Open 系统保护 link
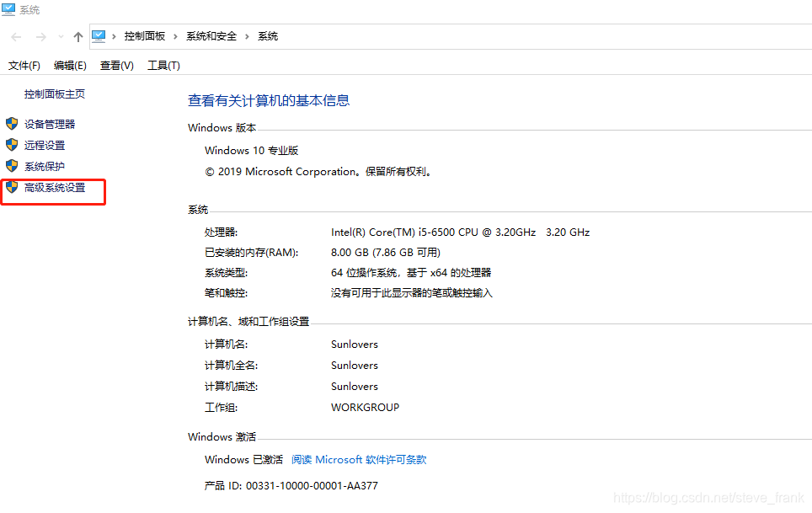812x513 pixels. pos(45,166)
